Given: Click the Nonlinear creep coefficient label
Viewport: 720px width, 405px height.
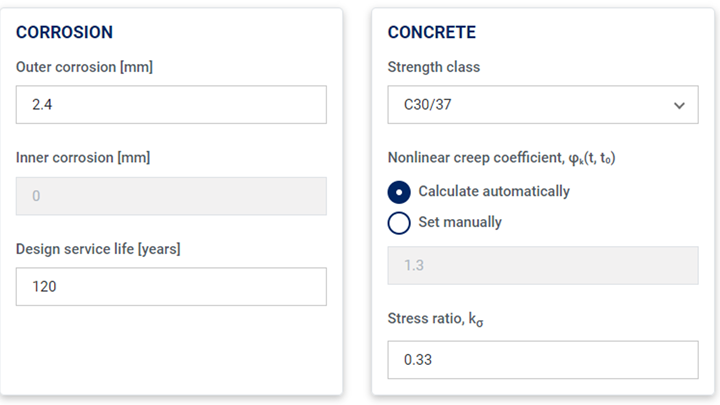Looking at the screenshot, I should pyautogui.click(x=501, y=158).
